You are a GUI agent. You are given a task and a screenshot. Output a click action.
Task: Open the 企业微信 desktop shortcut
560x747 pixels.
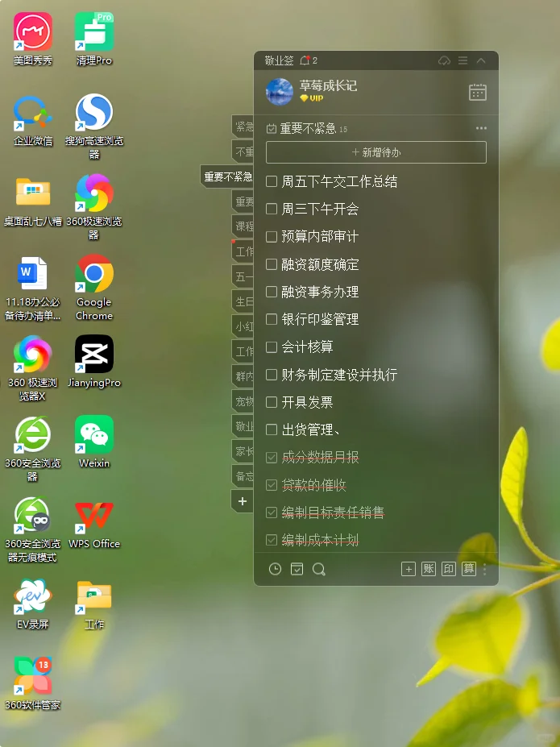[33, 120]
